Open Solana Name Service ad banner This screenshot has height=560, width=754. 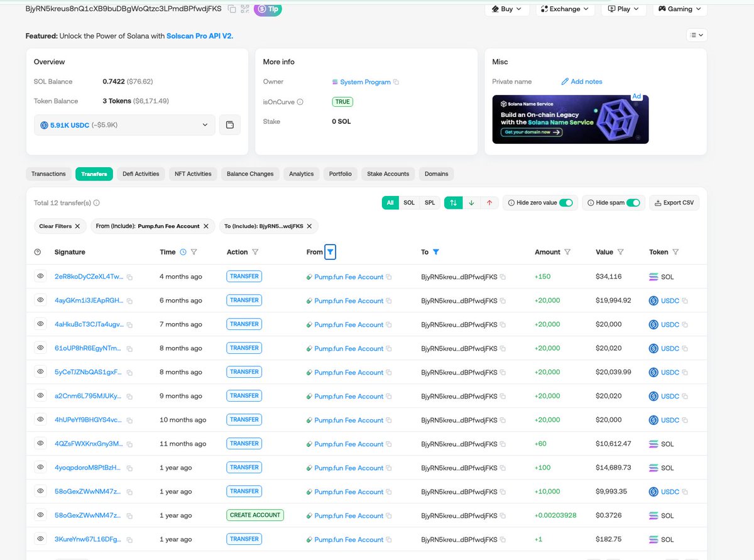point(571,119)
